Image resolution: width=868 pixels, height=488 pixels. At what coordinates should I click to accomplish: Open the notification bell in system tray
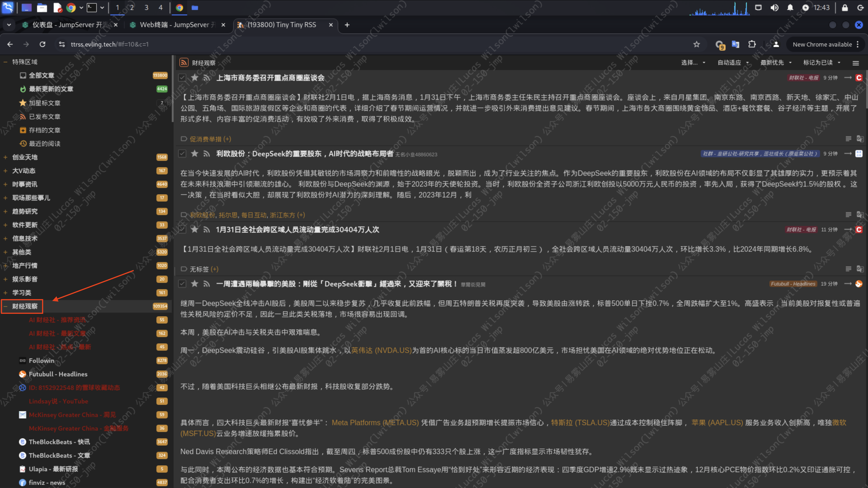790,7
